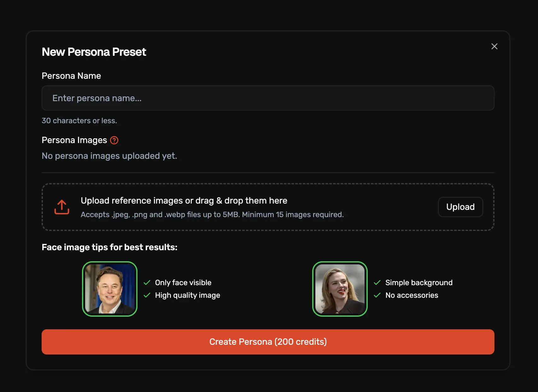Open the Persona Images help icon

pos(114,140)
